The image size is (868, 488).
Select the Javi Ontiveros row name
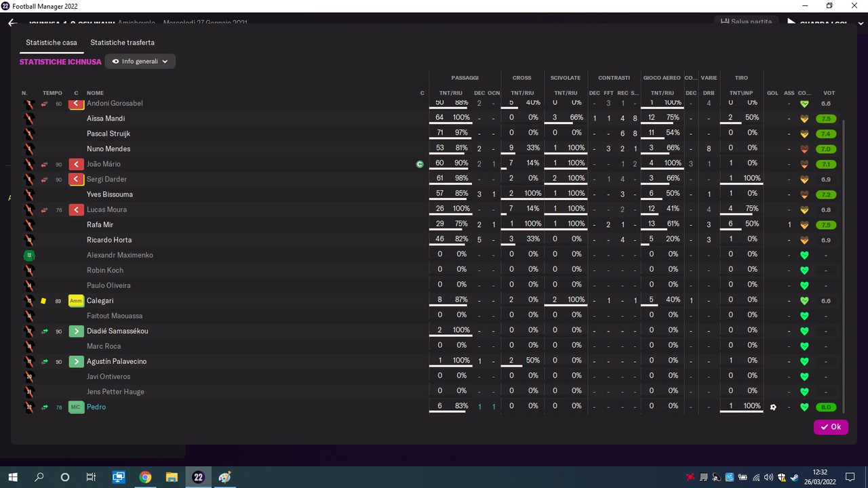click(x=108, y=377)
